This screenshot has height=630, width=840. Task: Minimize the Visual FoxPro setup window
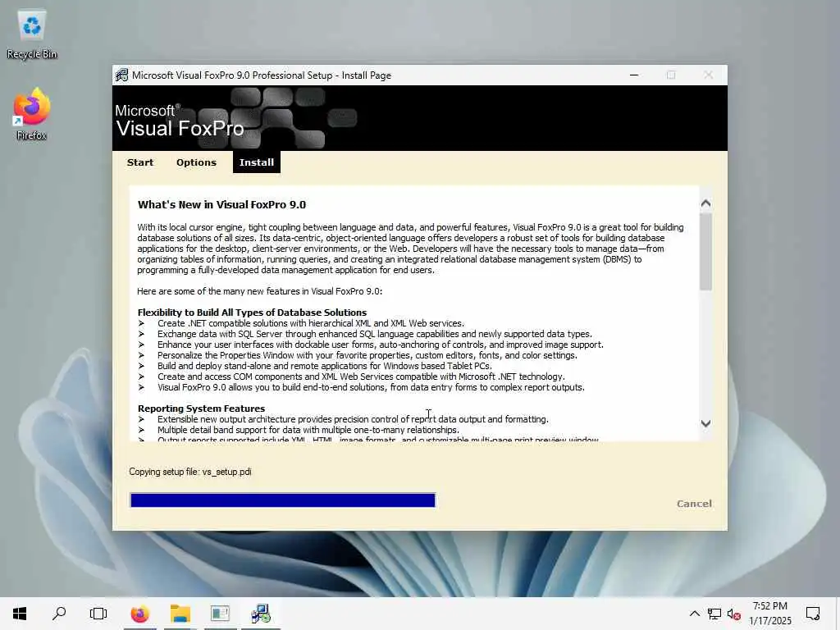[x=634, y=75]
